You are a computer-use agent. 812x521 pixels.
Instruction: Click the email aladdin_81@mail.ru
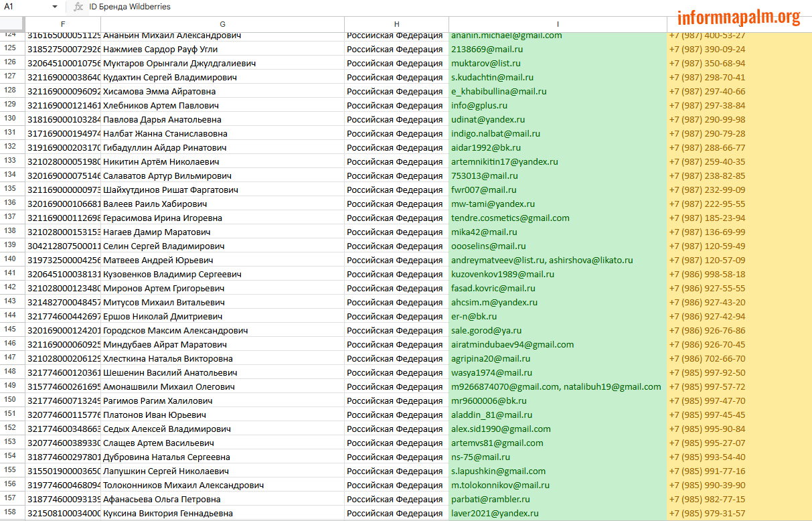tap(492, 415)
